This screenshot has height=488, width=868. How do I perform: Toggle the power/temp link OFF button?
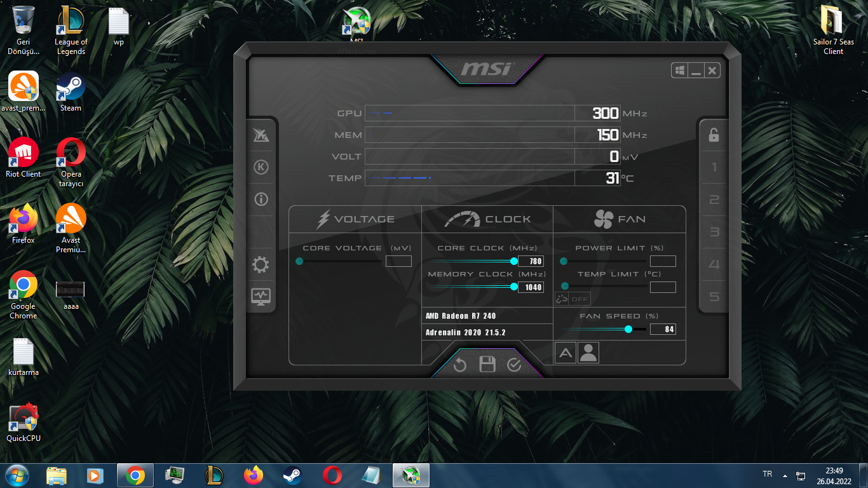coord(573,299)
